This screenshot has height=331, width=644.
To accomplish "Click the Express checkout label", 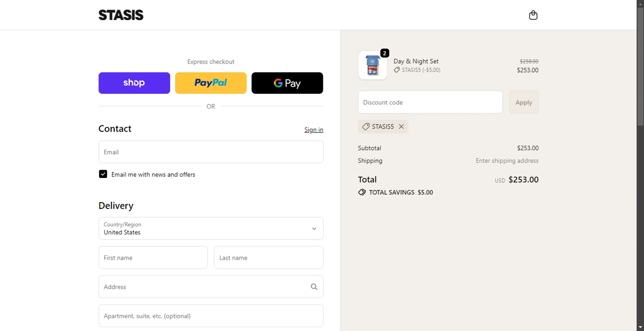I will tap(211, 61).
